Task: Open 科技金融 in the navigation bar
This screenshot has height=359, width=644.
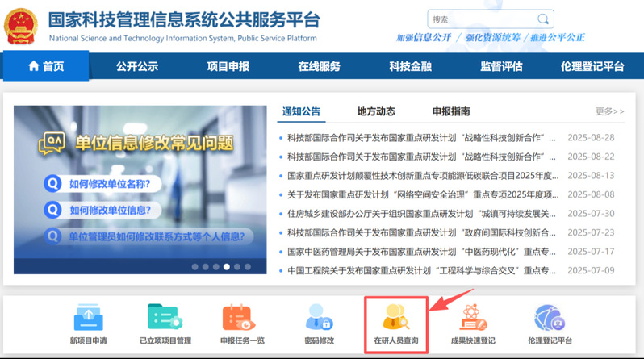Action: [x=410, y=66]
